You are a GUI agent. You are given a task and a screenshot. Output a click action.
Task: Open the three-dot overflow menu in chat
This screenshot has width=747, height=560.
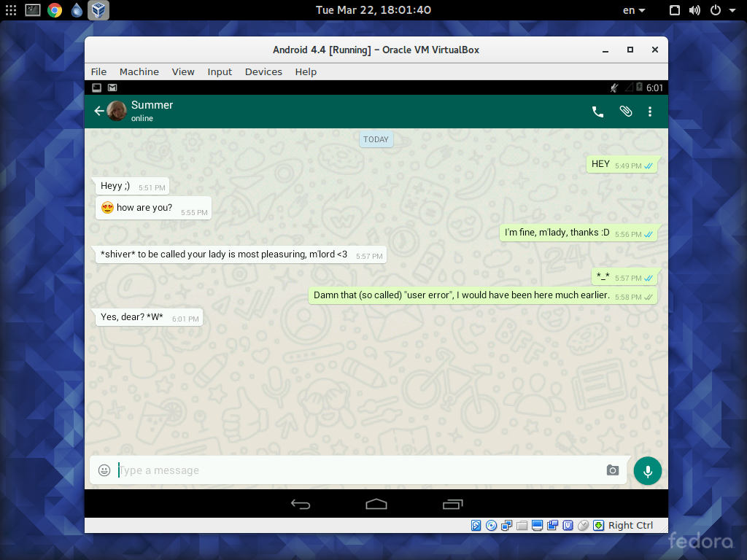click(x=650, y=112)
